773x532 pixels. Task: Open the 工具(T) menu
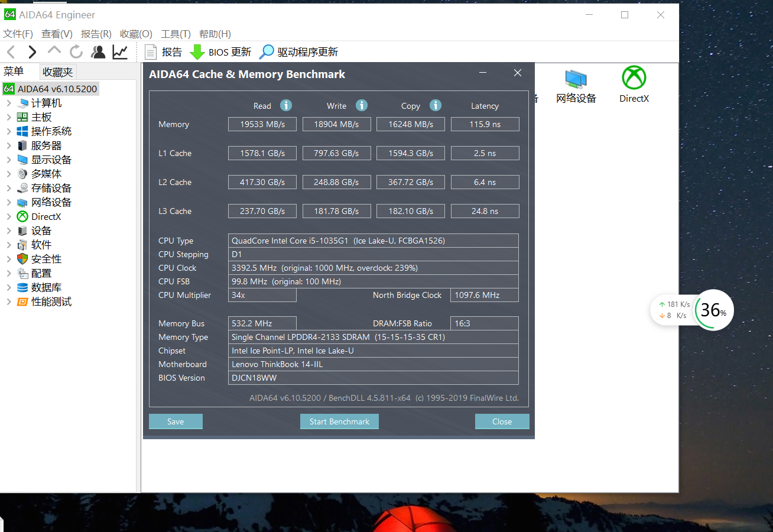click(x=176, y=34)
